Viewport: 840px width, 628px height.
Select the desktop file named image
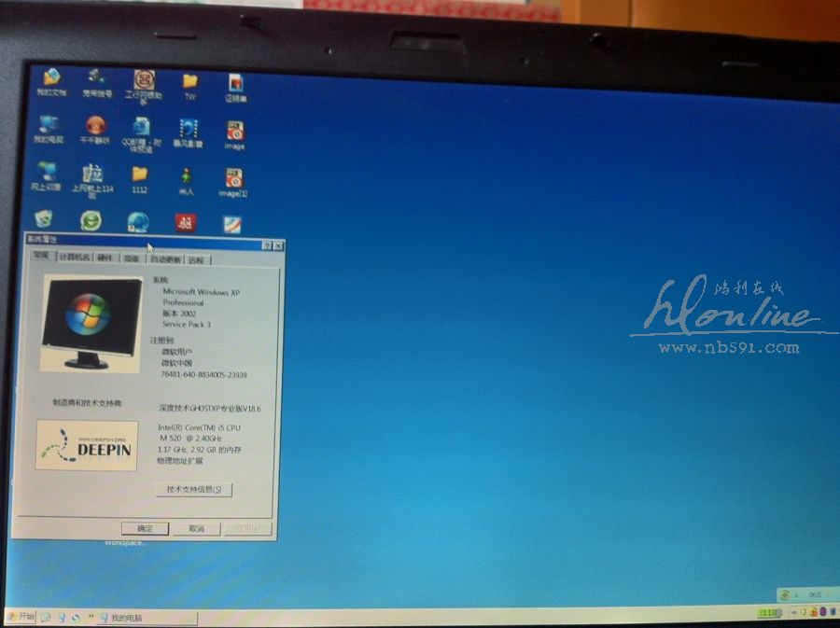234,135
